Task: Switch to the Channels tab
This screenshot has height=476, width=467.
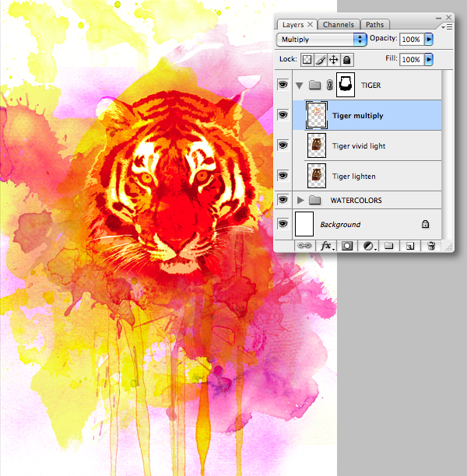Action: pos(338,25)
